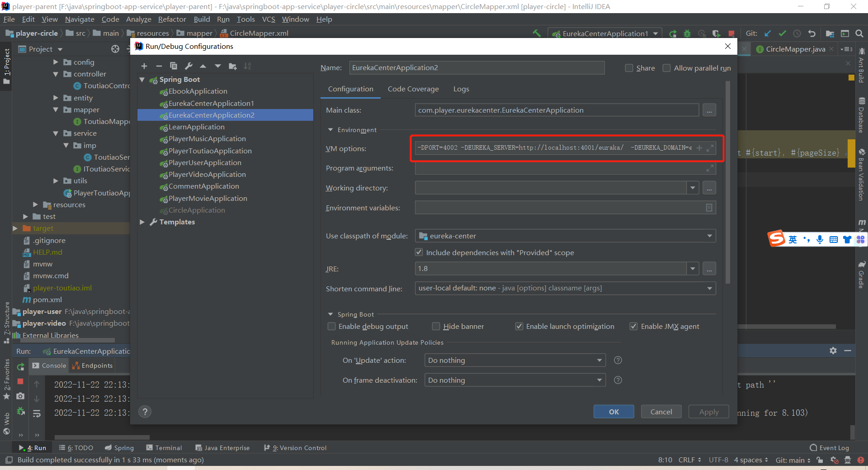868x470 pixels.
Task: Open Run/Debug dialog help
Action: (x=145, y=412)
